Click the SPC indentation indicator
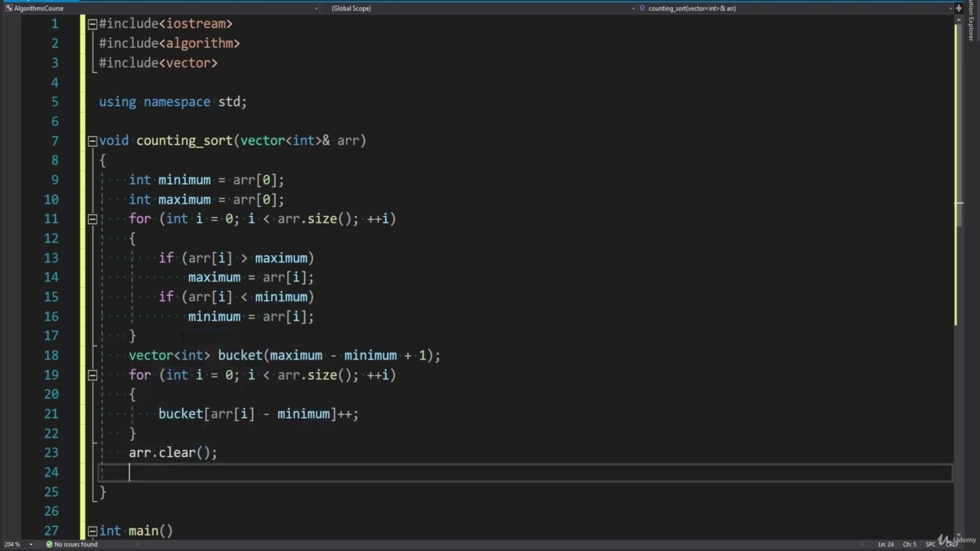The image size is (980, 551). pos(931,545)
